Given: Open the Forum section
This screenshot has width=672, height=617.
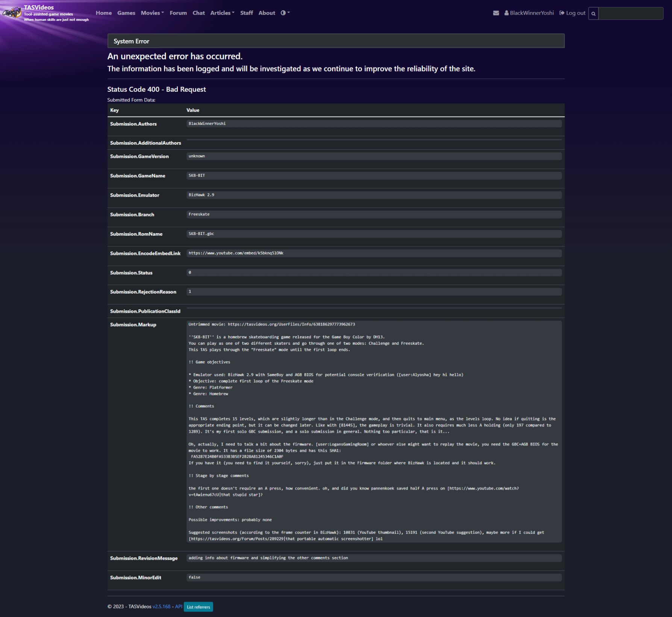Looking at the screenshot, I should pyautogui.click(x=178, y=13).
